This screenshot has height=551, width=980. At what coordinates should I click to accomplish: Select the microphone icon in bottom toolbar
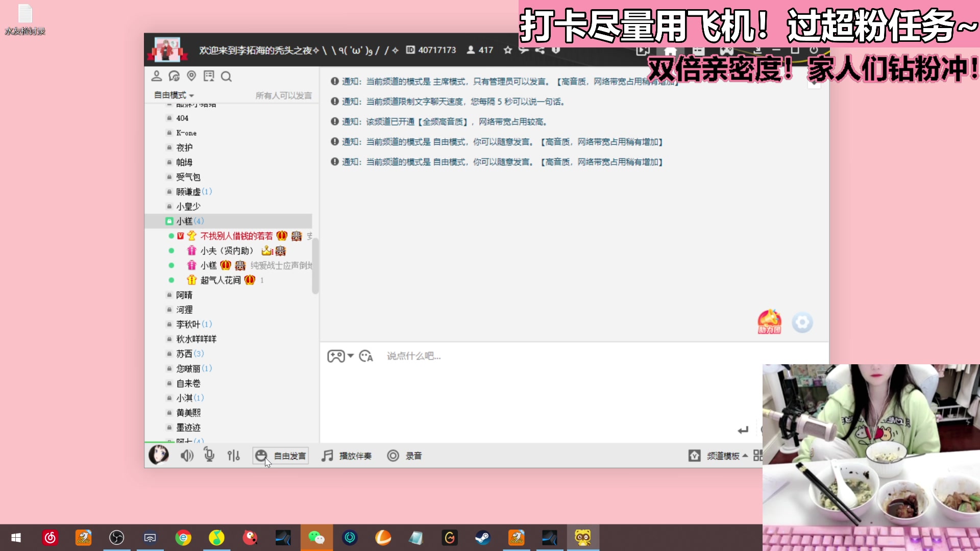point(209,455)
